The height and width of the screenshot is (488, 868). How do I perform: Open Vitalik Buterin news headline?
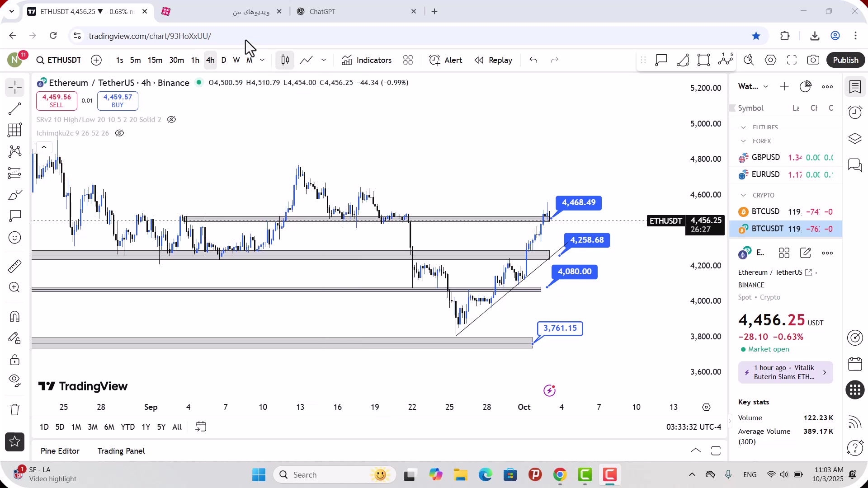[x=785, y=372]
